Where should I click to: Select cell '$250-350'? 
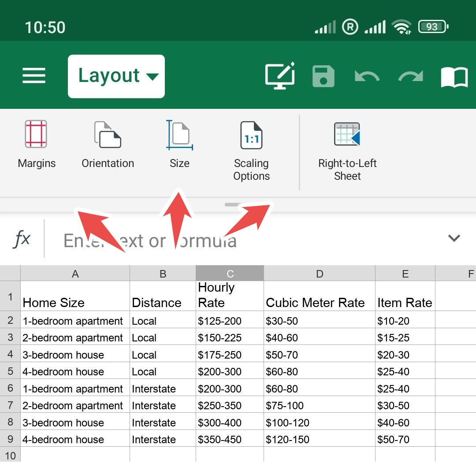(x=230, y=405)
